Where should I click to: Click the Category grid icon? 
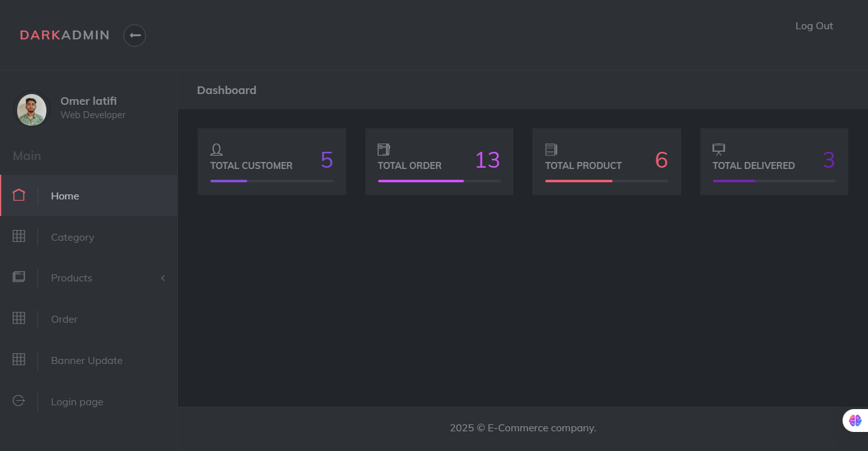[x=18, y=236]
